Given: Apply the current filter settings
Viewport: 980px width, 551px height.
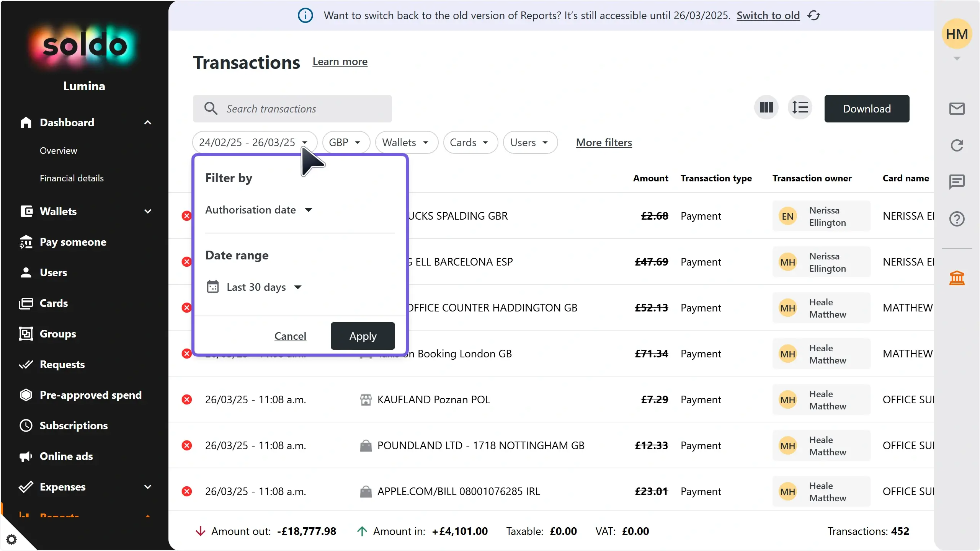Looking at the screenshot, I should pyautogui.click(x=362, y=336).
